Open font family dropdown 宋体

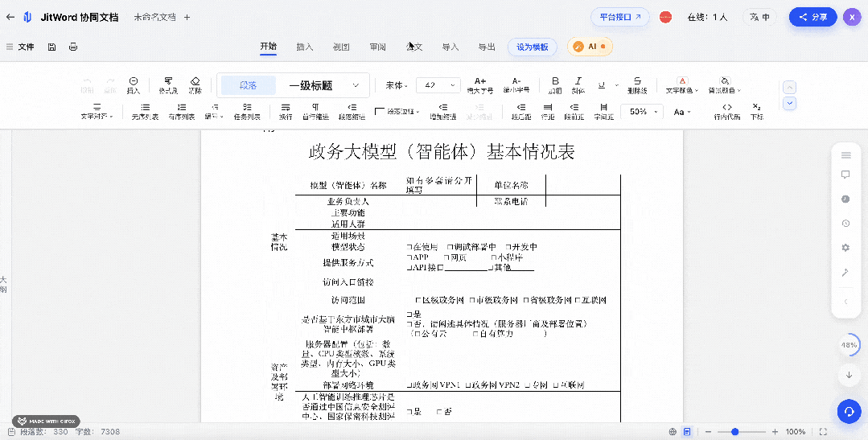[397, 85]
